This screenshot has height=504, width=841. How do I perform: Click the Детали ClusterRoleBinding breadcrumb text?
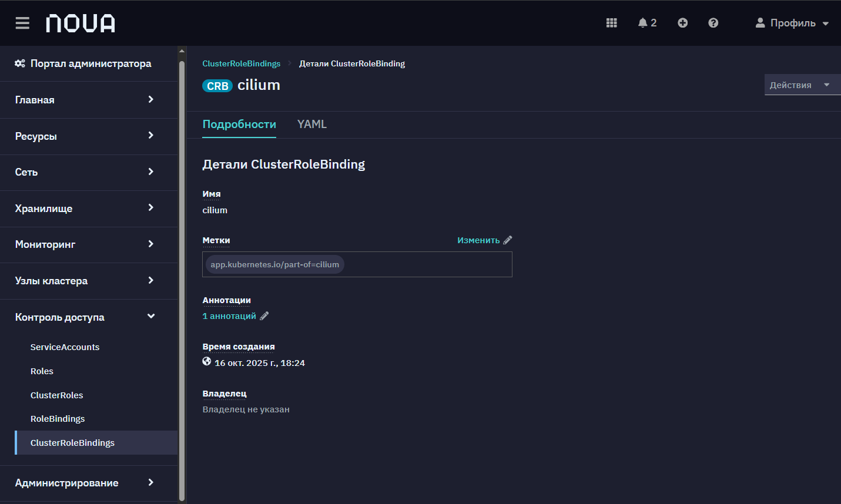[x=352, y=63]
